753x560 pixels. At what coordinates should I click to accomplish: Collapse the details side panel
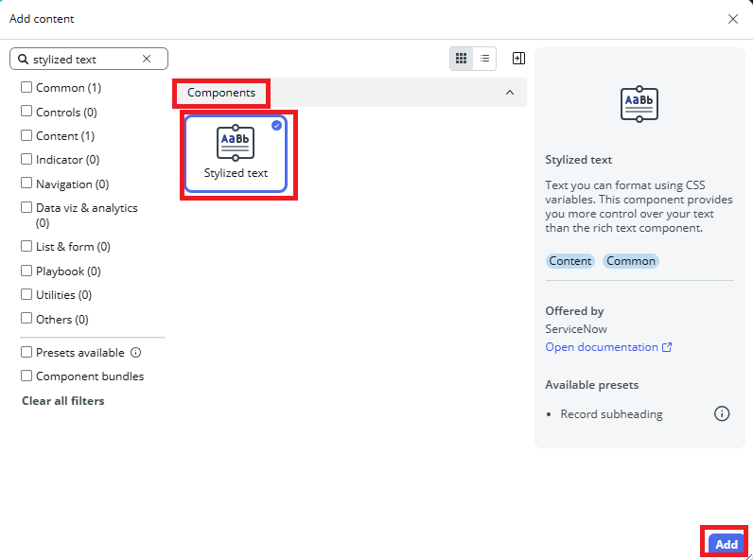(x=518, y=59)
